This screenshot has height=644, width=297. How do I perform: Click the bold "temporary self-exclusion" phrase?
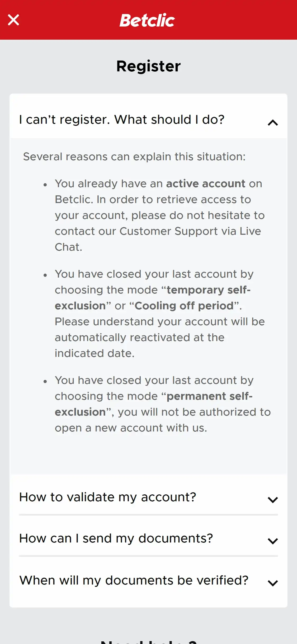pyautogui.click(x=208, y=290)
